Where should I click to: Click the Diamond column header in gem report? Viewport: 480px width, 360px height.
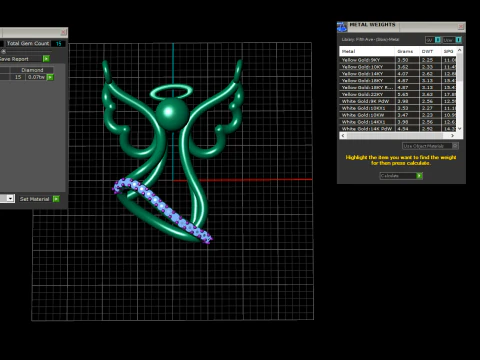pos(32,70)
